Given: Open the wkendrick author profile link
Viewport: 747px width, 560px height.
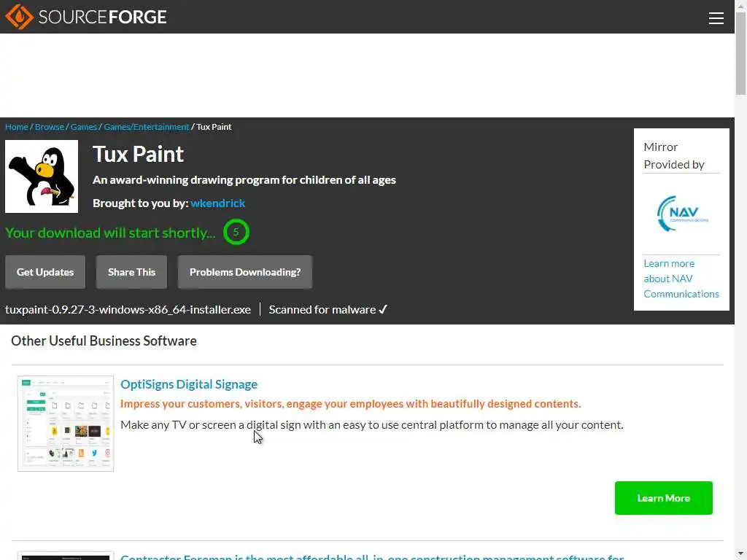Looking at the screenshot, I should 217,203.
